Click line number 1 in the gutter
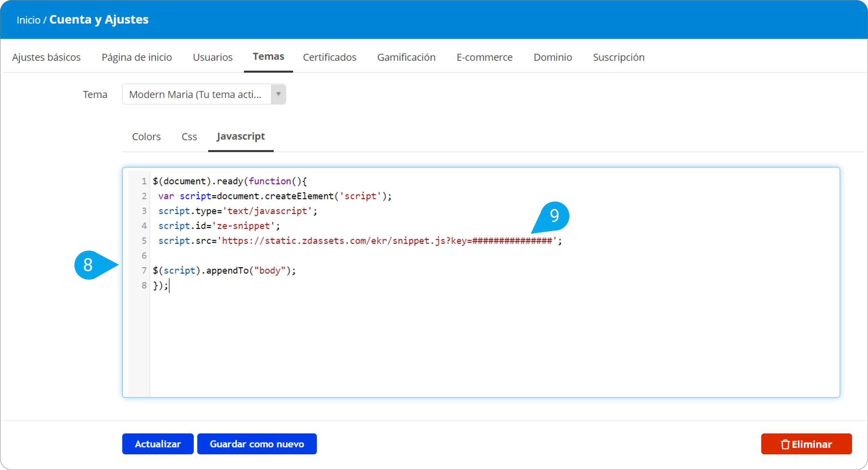The width and height of the screenshot is (868, 470). point(144,181)
